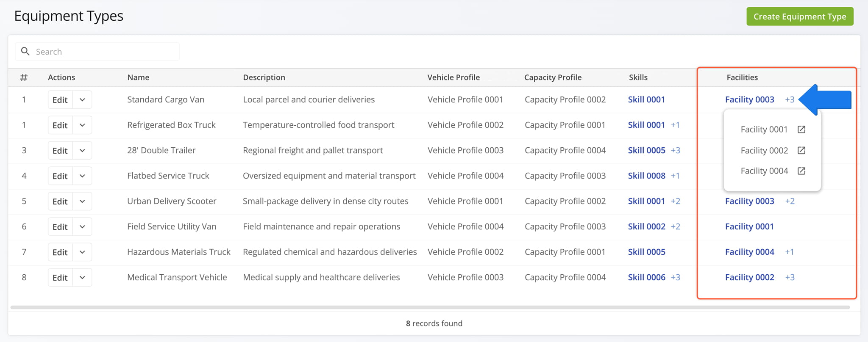The height and width of the screenshot is (342, 868).
Task: Click the Capacity Profile column header
Action: [553, 77]
